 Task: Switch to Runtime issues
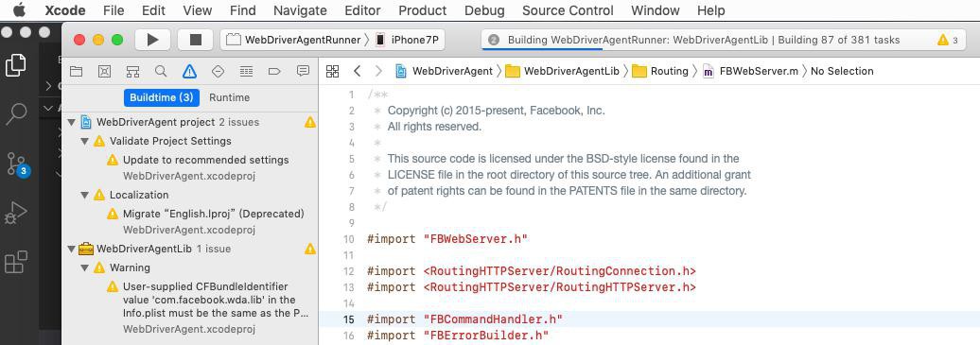[x=229, y=97]
